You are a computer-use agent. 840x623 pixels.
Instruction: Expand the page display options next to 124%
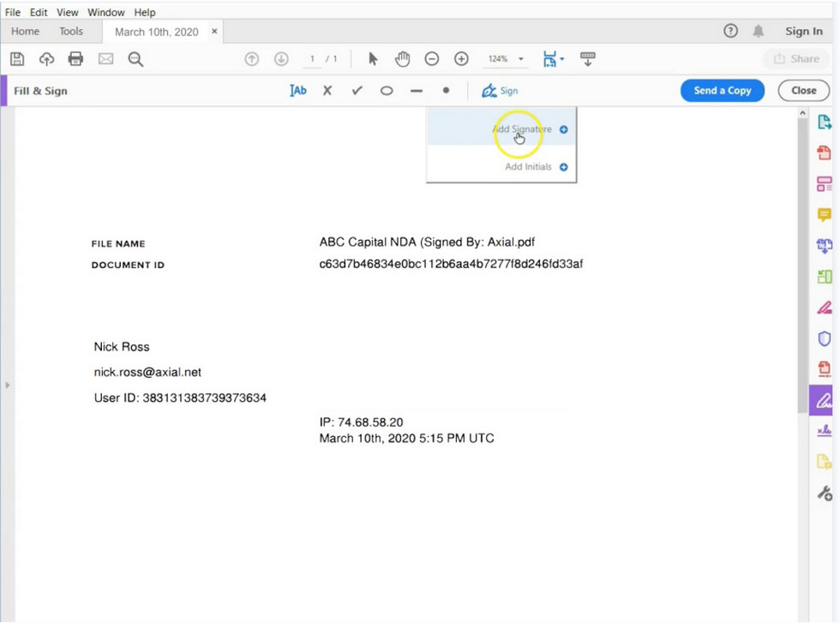553,58
